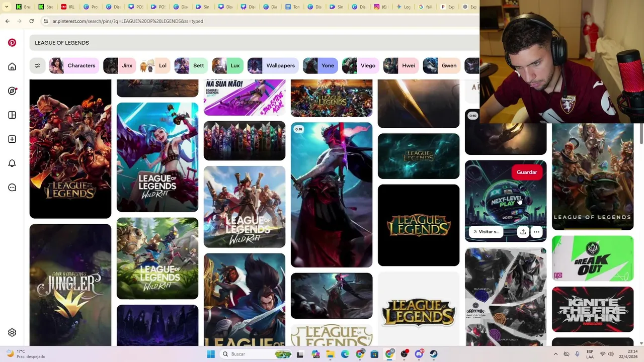Open more options on the Next-Level Play pin

[x=536, y=232]
